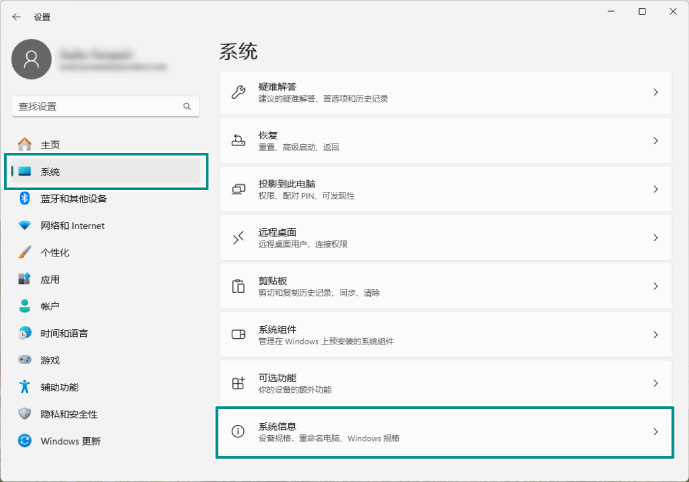
Task: Click the user profile avatar
Action: pos(31,61)
